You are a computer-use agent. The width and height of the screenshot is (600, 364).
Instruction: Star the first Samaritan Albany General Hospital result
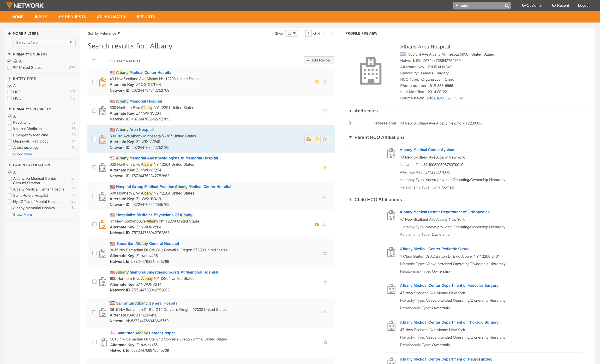pyautogui.click(x=325, y=253)
